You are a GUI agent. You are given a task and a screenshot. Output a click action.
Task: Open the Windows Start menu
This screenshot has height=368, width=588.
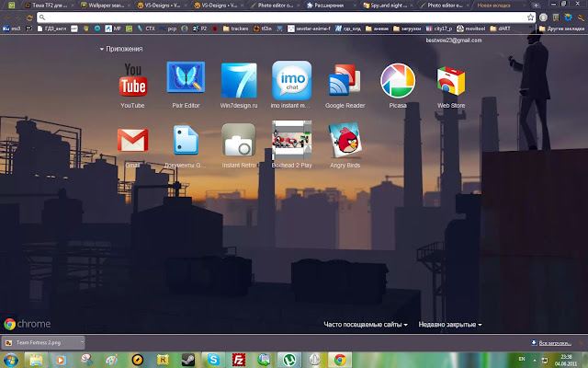coord(10,360)
